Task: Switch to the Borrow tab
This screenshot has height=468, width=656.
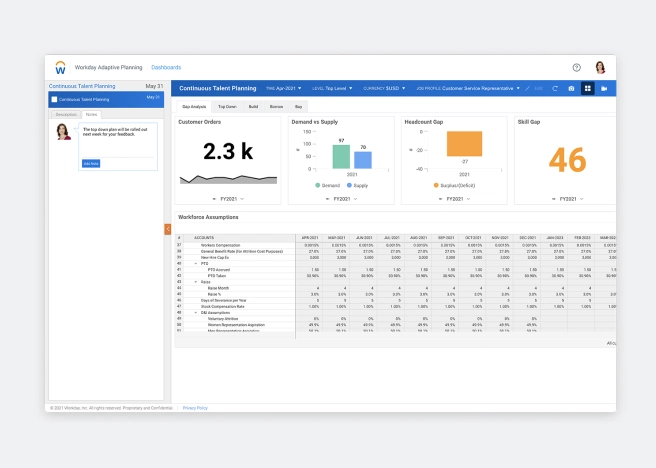Action: (276, 107)
